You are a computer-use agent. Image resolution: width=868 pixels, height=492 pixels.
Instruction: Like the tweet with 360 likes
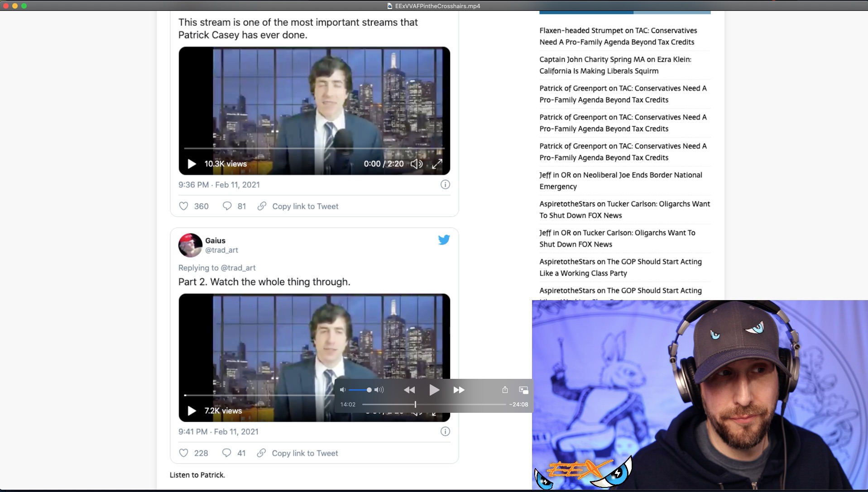[x=184, y=206]
